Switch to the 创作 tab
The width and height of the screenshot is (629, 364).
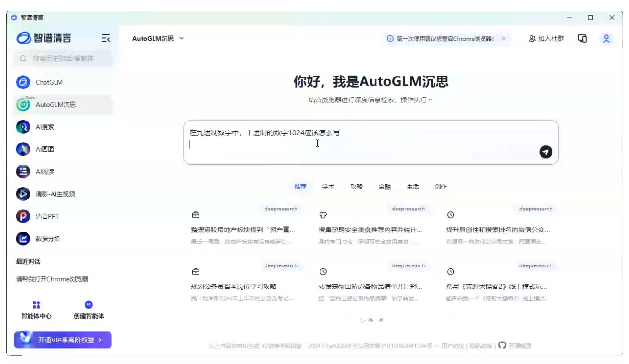[x=441, y=187]
